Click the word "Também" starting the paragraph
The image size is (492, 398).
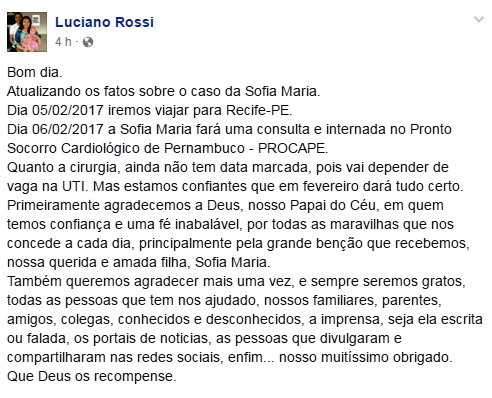coord(34,281)
